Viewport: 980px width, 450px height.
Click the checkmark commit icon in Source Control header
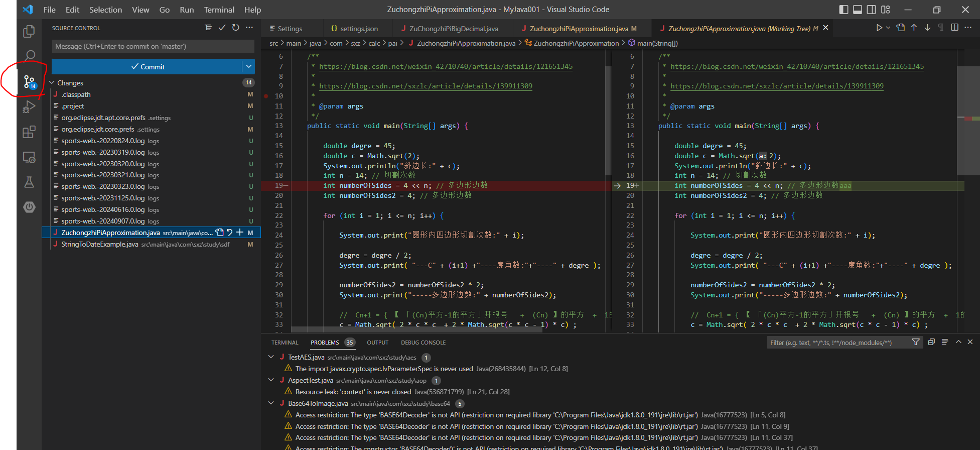[222, 28]
